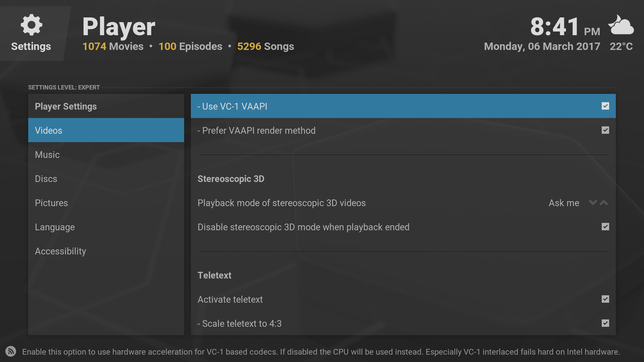Screen dimensions: 644x362
Task: Click the up chevron for stereoscopic playback mode
Action: 604,203
